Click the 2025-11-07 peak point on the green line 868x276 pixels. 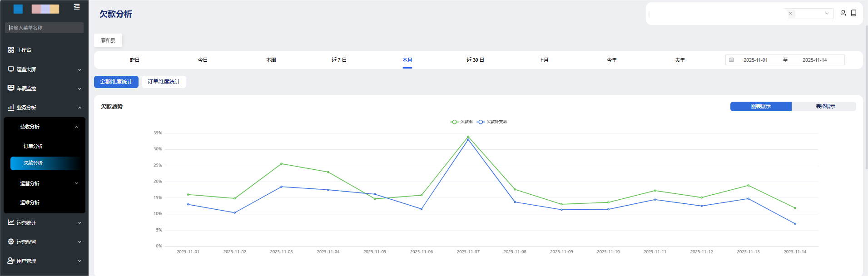click(468, 137)
